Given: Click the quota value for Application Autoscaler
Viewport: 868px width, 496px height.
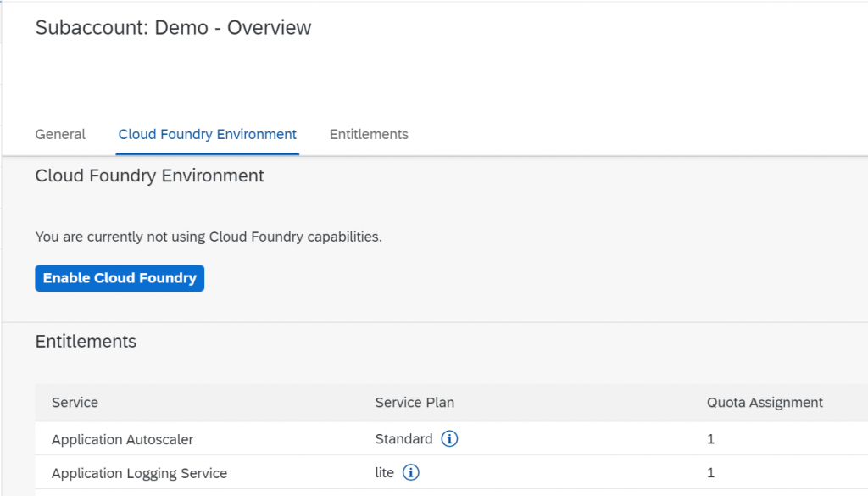Looking at the screenshot, I should tap(711, 439).
